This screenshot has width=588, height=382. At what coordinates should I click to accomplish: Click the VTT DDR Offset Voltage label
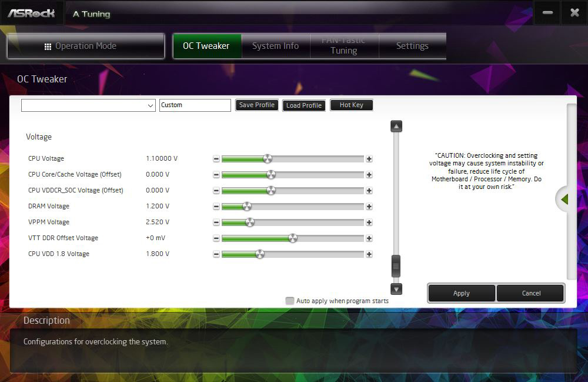tap(63, 238)
